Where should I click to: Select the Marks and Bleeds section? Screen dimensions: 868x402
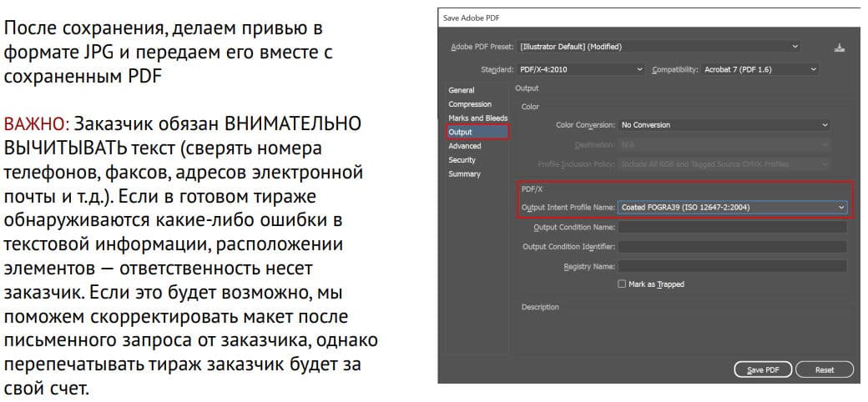[x=477, y=118]
